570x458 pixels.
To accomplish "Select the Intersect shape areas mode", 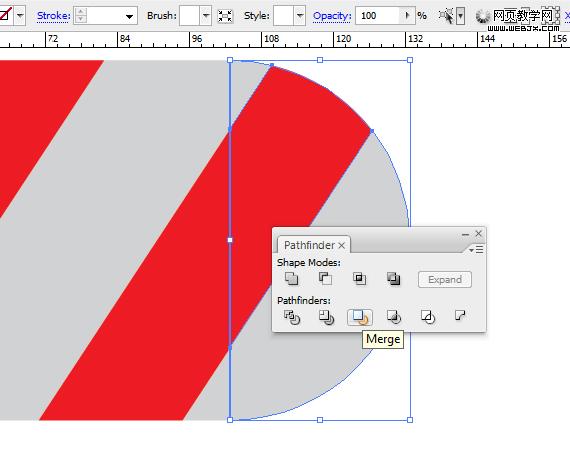I will (x=360, y=279).
